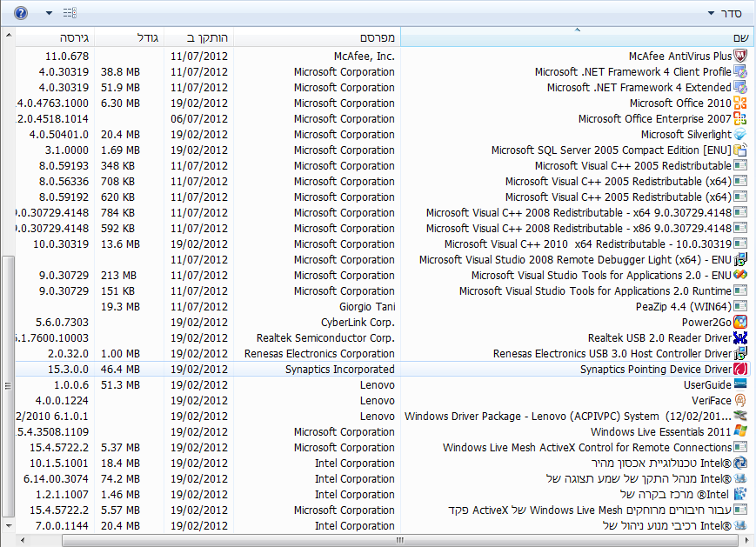Click the Windows Live Essentials 2011 icon

pos(740,431)
